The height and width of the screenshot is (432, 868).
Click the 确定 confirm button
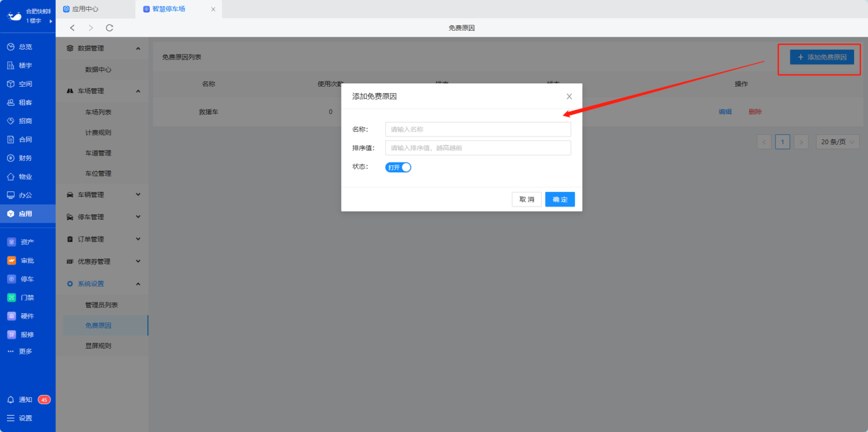click(x=560, y=200)
